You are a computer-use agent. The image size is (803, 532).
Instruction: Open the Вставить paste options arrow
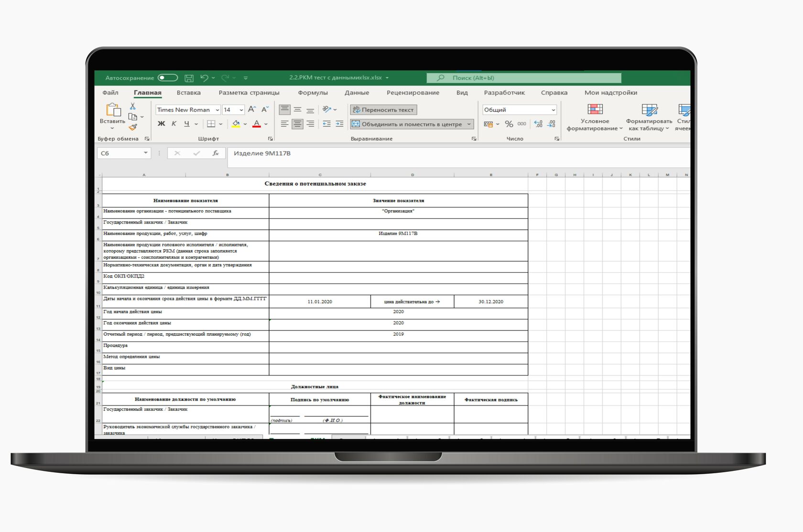tap(112, 128)
